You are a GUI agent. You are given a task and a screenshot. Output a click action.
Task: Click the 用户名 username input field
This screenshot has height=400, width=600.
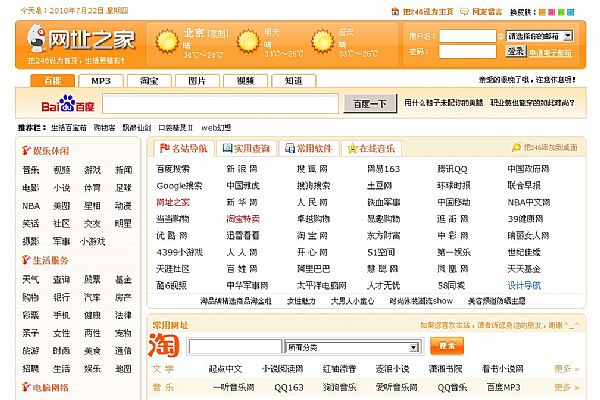click(x=467, y=36)
